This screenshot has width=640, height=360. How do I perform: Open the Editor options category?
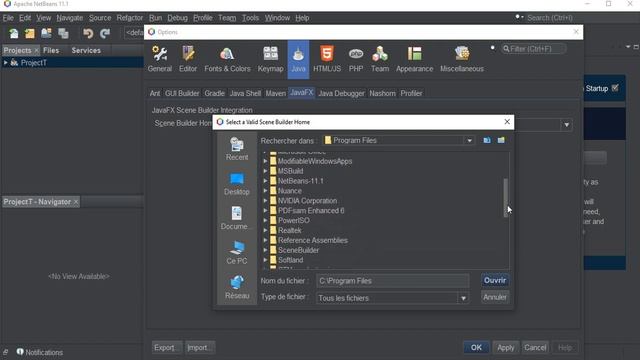pyautogui.click(x=188, y=59)
